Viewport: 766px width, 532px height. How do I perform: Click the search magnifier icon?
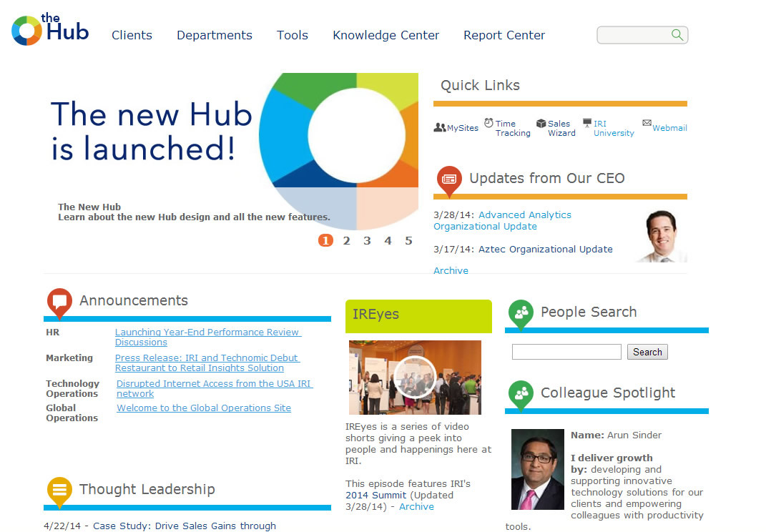pos(677,34)
